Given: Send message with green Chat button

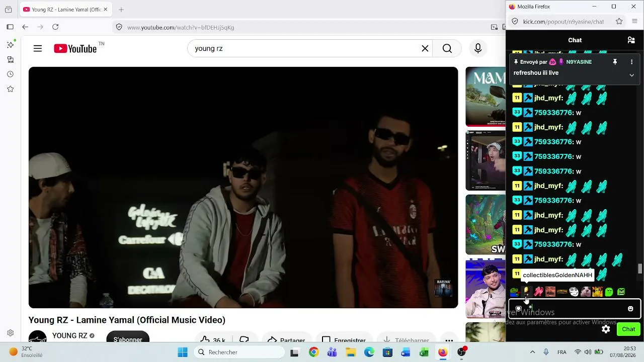Looking at the screenshot, I should pos(628,329).
